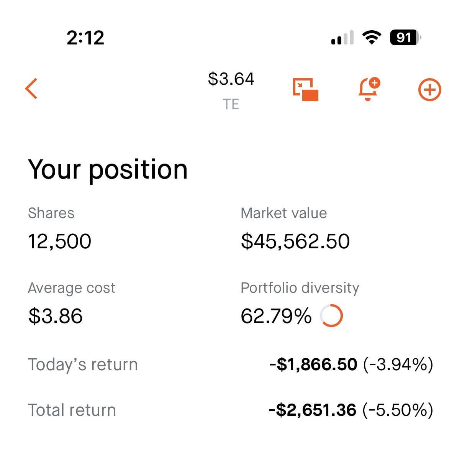The height and width of the screenshot is (476, 462).
Task: Tap the $45,562.50 market value
Action: click(295, 241)
